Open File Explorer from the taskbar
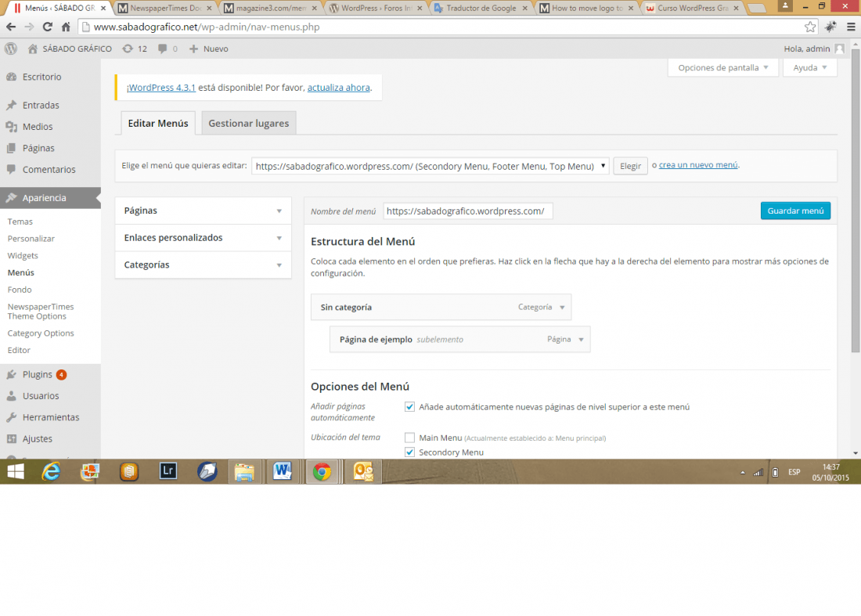 (244, 472)
